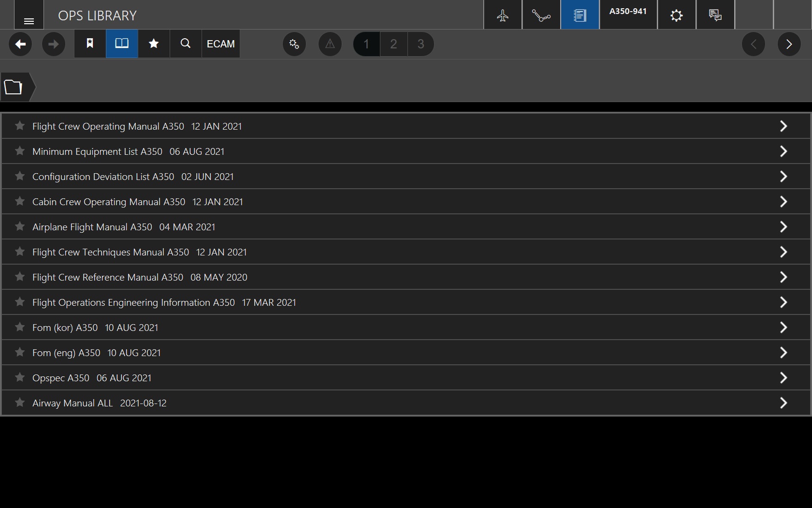Select Configuration Deviation List A350 text
The height and width of the screenshot is (508, 812).
click(103, 177)
